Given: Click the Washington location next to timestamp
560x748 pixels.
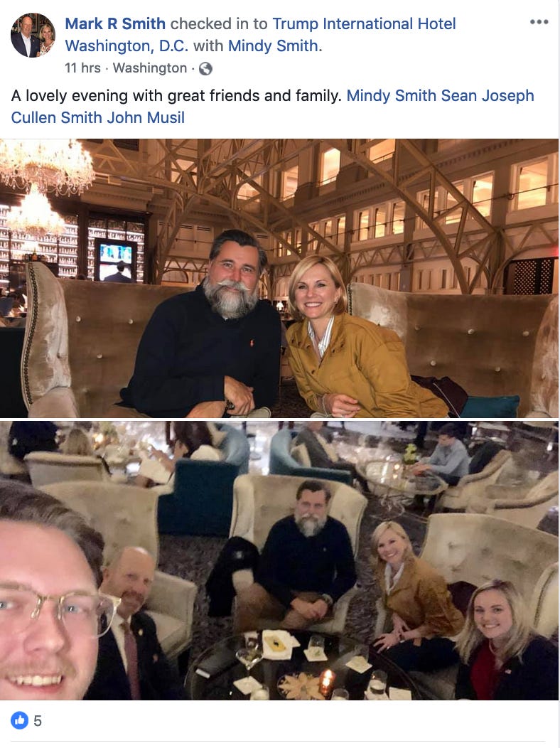Looking at the screenshot, I should [x=150, y=68].
